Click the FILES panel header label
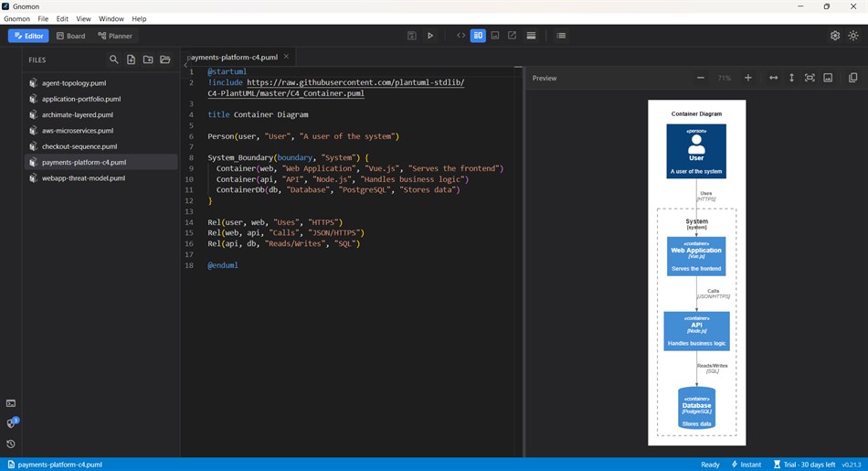 pyautogui.click(x=37, y=59)
